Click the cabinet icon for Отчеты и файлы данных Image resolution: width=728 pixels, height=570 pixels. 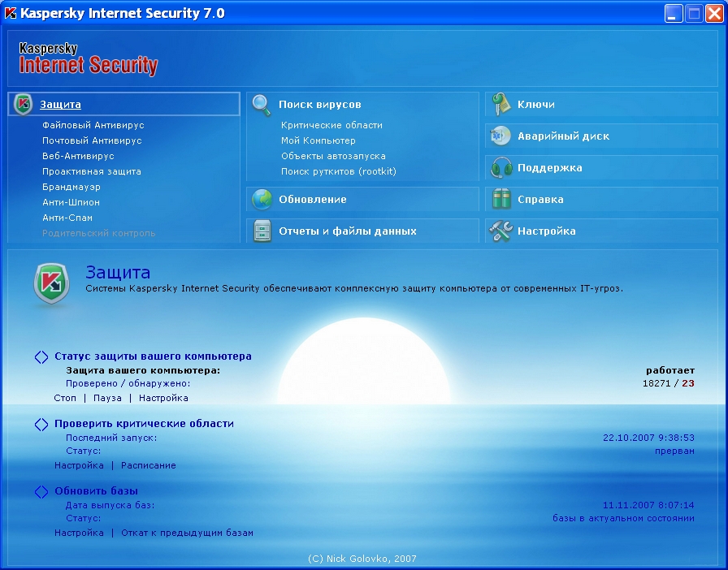(262, 231)
